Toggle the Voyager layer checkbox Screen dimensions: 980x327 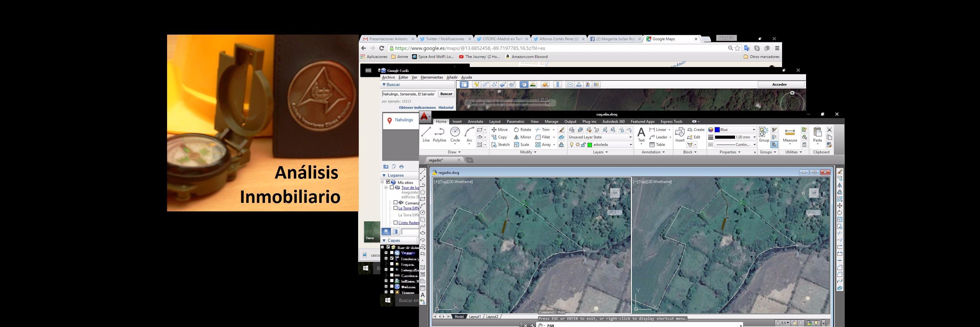(392, 253)
